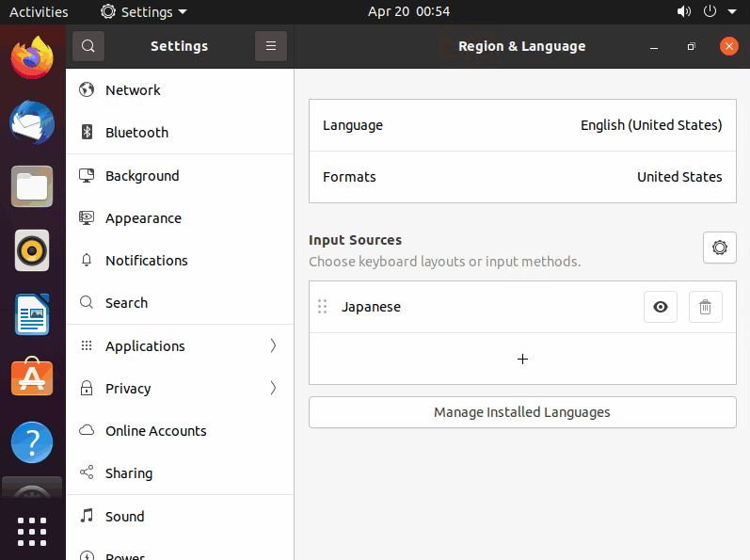Launch Thunderbird Mail from the dock
Viewport: 750px width, 560px height.
tap(32, 122)
